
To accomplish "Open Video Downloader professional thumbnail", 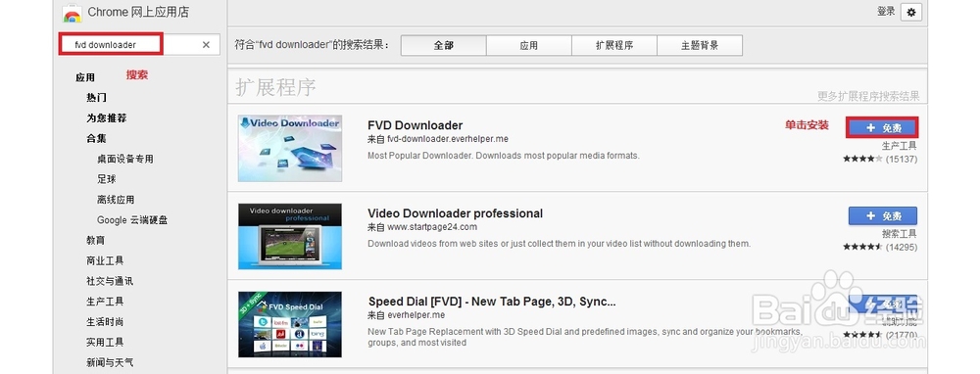I will [x=290, y=236].
